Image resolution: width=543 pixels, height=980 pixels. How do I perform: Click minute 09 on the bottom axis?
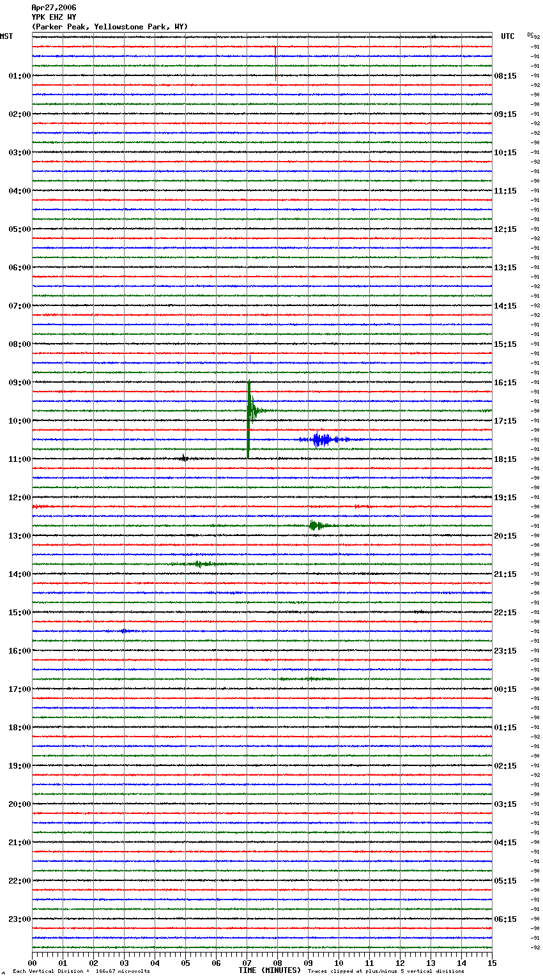[x=308, y=963]
